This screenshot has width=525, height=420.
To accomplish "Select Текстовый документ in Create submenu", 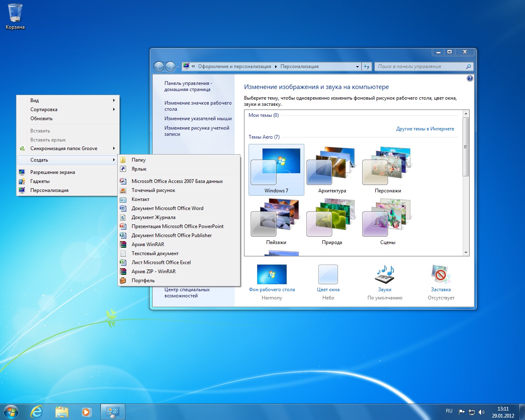I will click(178, 253).
